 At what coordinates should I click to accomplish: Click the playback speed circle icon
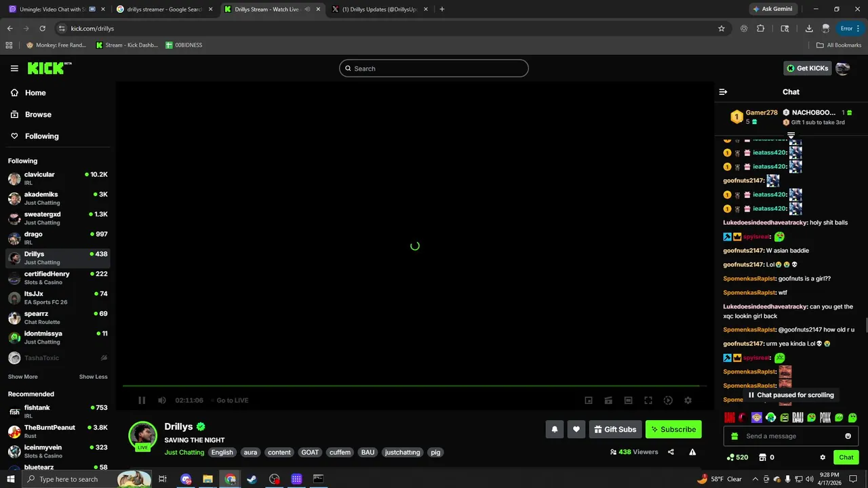click(x=668, y=401)
